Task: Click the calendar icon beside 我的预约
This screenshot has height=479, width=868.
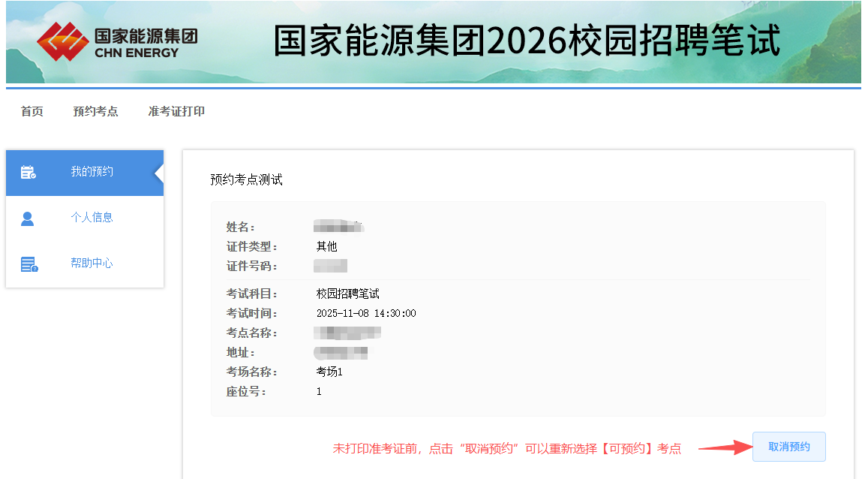Action: point(28,173)
